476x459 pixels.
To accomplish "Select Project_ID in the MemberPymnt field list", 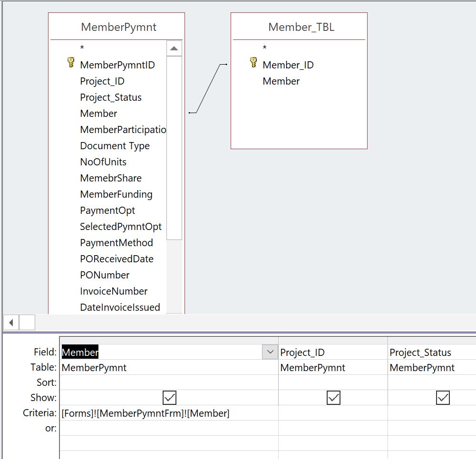I will click(x=102, y=81).
